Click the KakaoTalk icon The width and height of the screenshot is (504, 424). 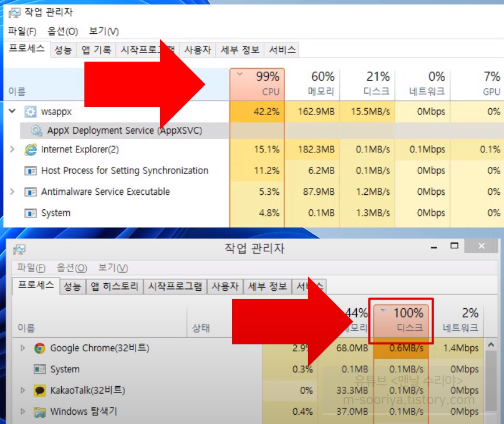(40, 391)
